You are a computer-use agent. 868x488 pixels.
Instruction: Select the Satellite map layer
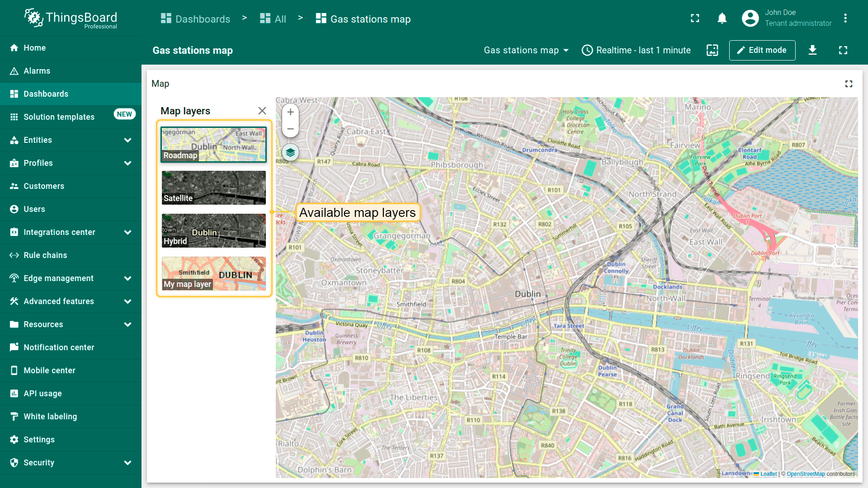click(214, 188)
